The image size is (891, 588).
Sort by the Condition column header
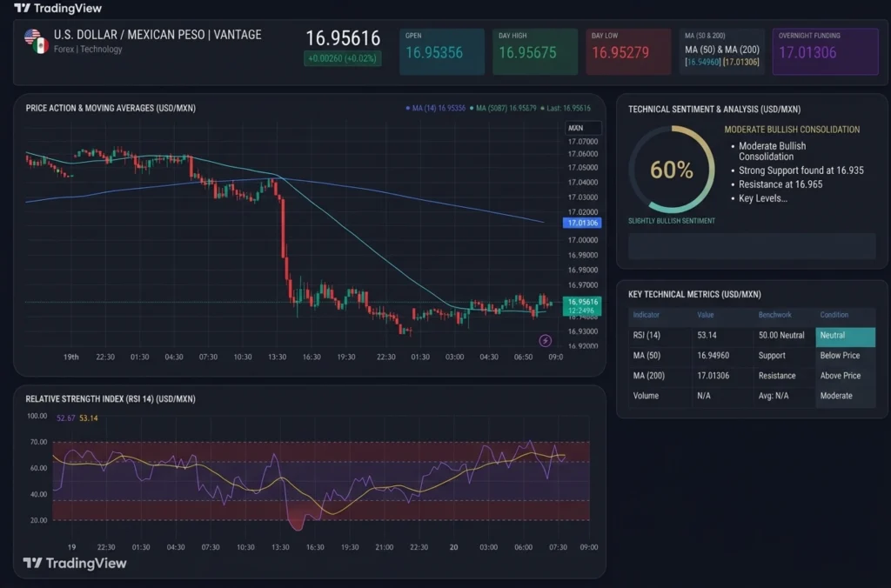[x=834, y=315]
